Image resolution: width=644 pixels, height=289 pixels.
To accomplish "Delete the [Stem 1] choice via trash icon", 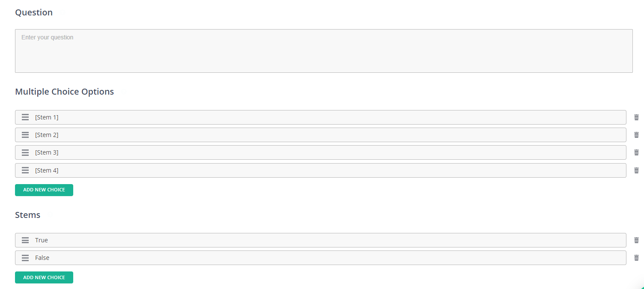I will (636, 117).
